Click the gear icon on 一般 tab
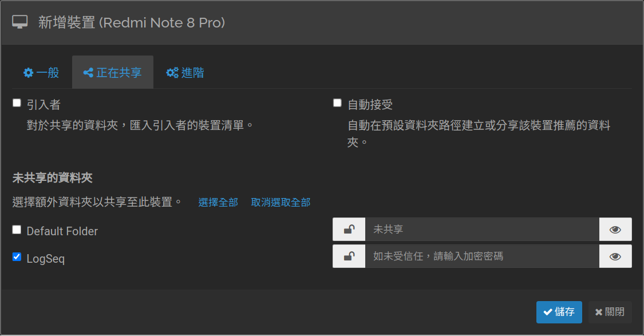Image resolution: width=644 pixels, height=336 pixels. tap(28, 73)
